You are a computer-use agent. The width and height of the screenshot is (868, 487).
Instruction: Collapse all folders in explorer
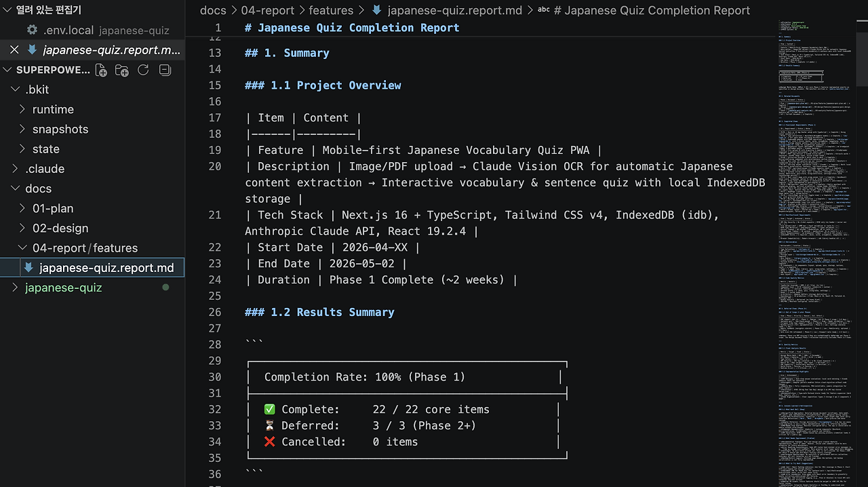(x=164, y=70)
